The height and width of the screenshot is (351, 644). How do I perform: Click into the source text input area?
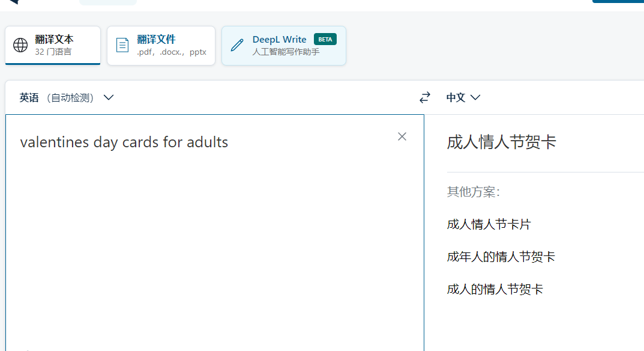(x=215, y=233)
